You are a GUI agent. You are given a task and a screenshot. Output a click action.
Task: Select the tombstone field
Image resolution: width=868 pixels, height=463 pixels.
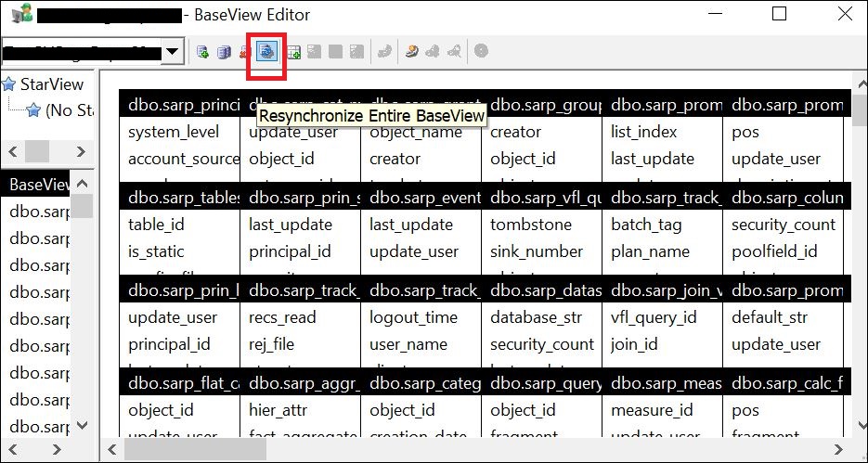pos(529,225)
